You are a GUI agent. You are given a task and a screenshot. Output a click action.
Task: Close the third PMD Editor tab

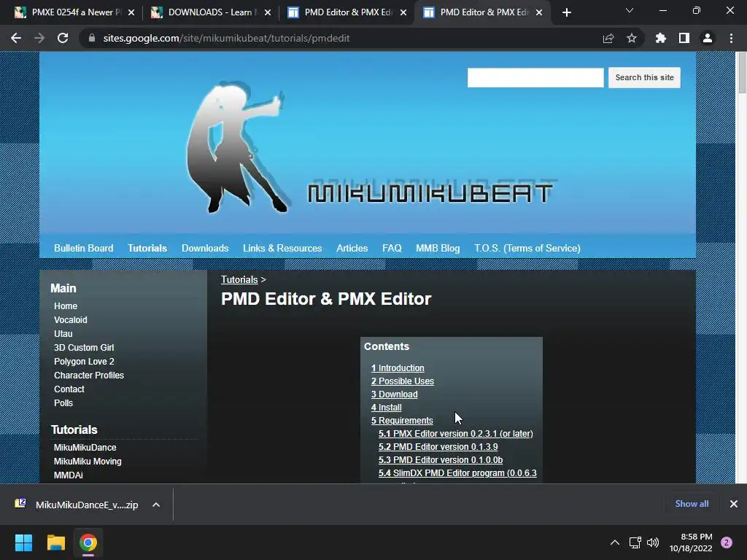pyautogui.click(x=403, y=12)
